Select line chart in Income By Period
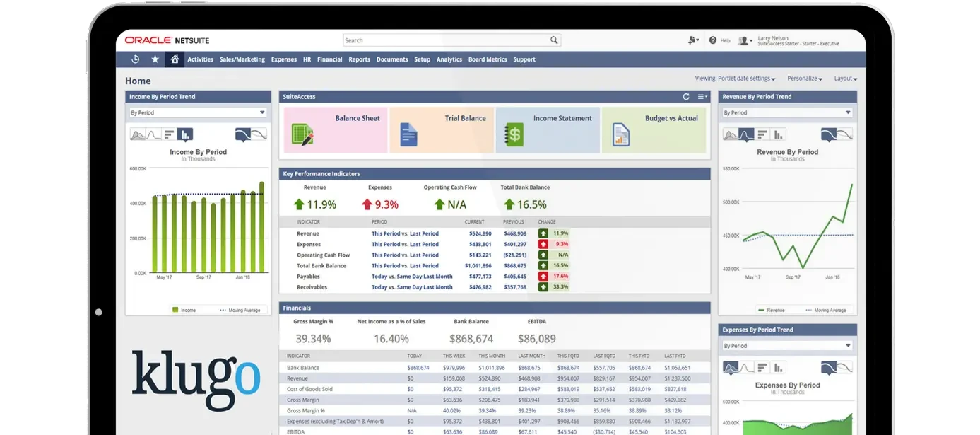Image resolution: width=980 pixels, height=435 pixels. pyautogui.click(x=153, y=134)
